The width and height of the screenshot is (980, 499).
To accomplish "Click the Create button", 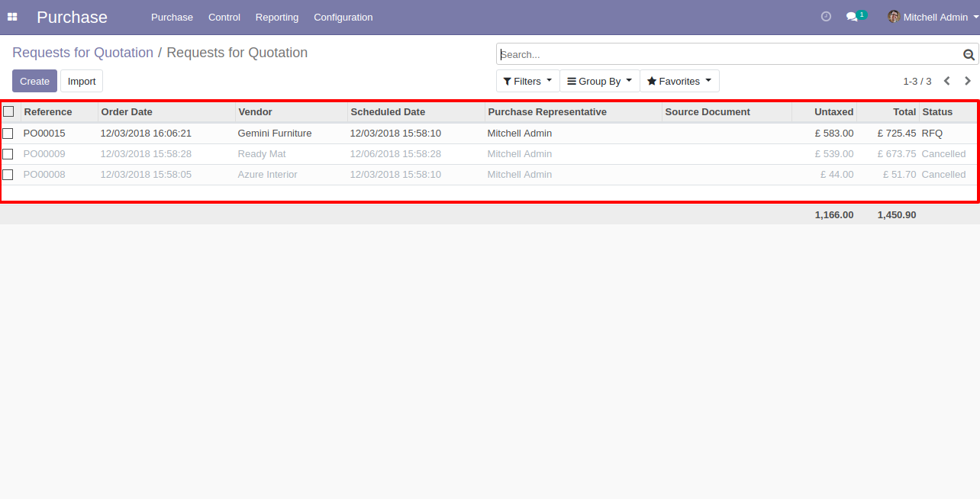I will [x=34, y=81].
